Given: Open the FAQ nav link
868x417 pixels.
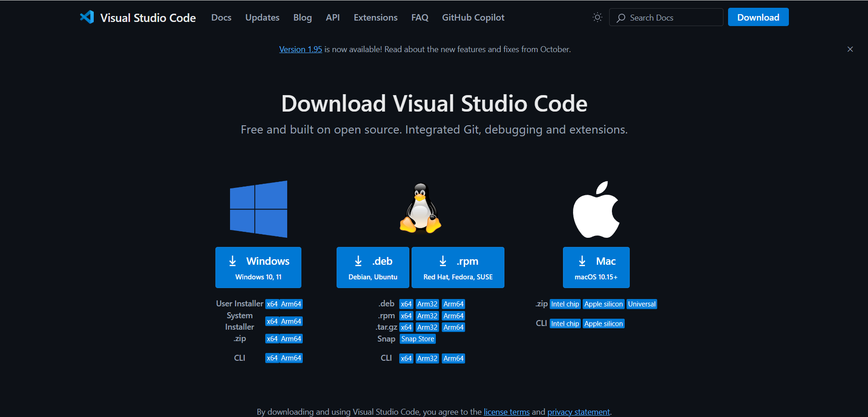Looking at the screenshot, I should click(420, 17).
